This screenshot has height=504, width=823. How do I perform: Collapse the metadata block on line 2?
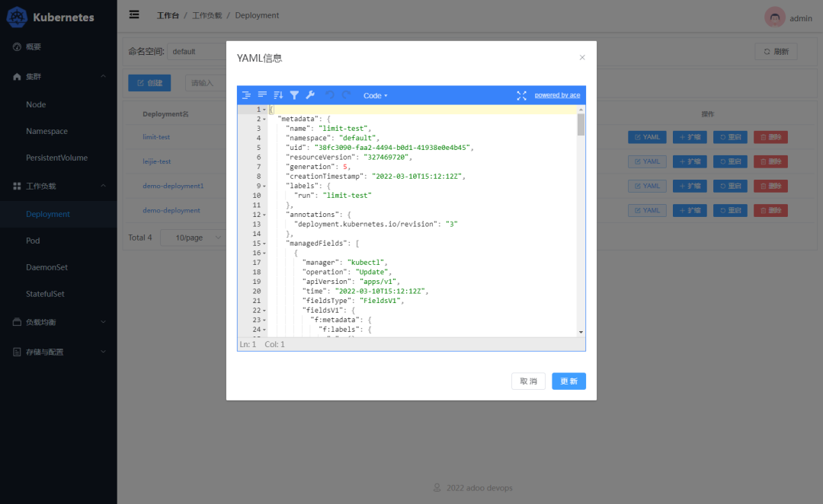264,120
